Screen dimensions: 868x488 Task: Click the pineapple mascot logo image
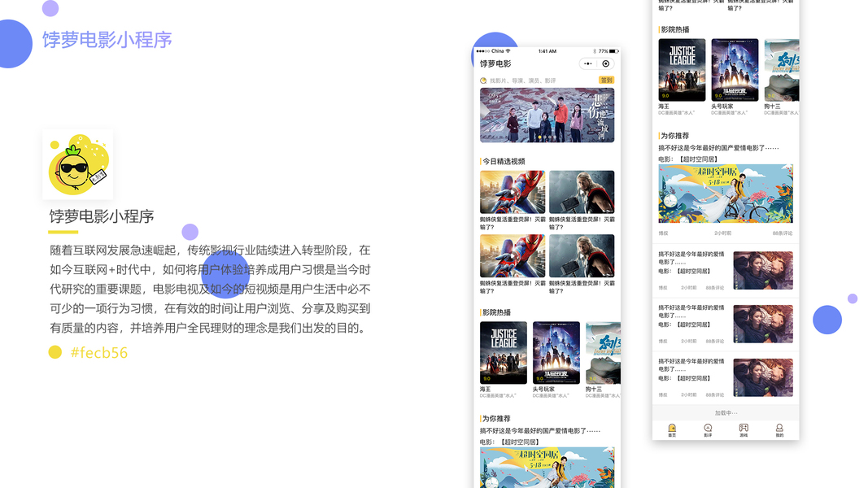[x=77, y=164]
